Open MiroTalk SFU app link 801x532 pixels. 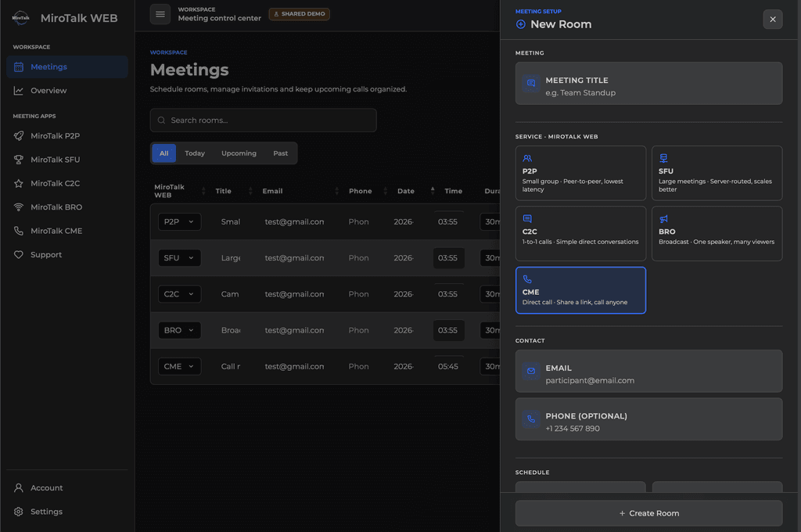[67, 160]
